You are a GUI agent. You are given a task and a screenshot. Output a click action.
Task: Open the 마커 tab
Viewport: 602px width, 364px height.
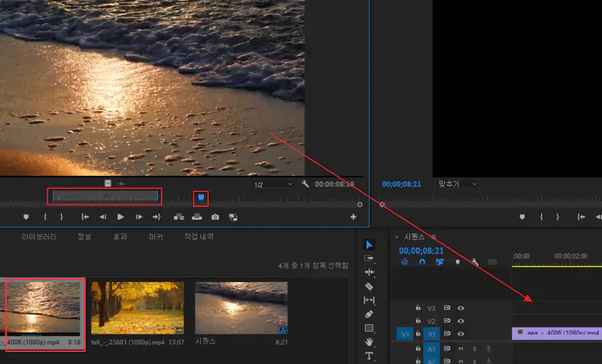coord(156,236)
